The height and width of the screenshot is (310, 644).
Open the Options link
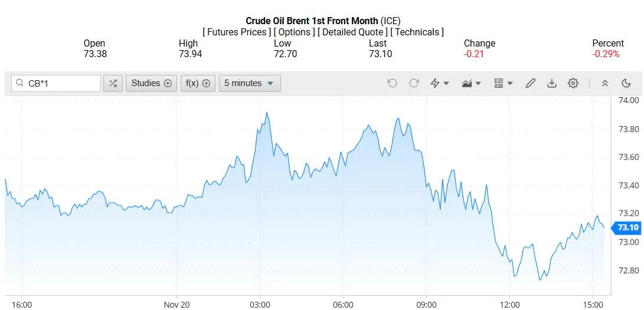294,32
